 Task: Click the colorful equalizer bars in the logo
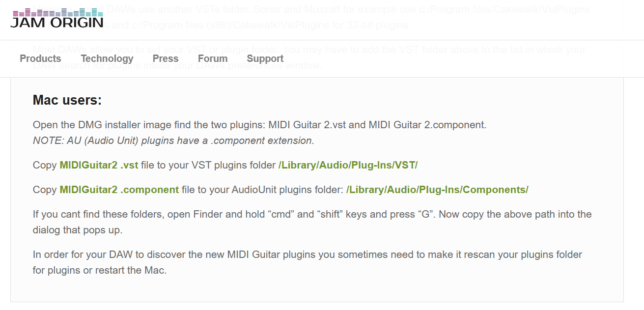tap(56, 12)
